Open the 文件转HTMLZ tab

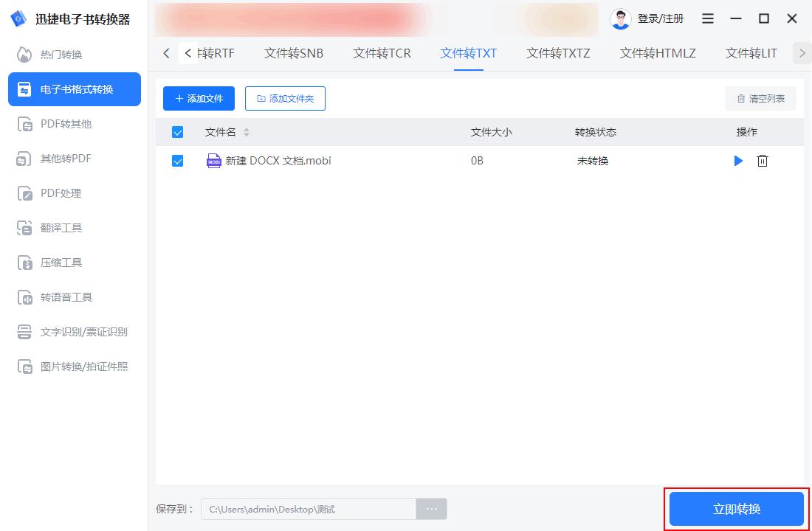pos(657,53)
